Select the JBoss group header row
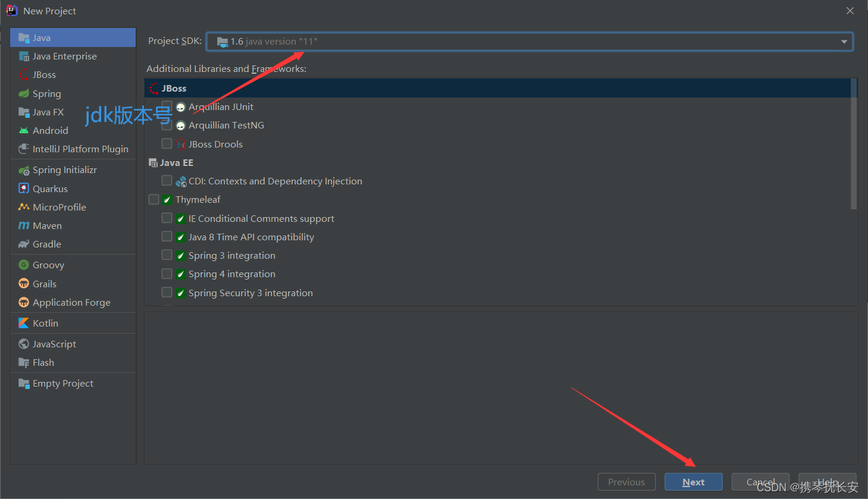The width and height of the screenshot is (868, 499). [498, 88]
